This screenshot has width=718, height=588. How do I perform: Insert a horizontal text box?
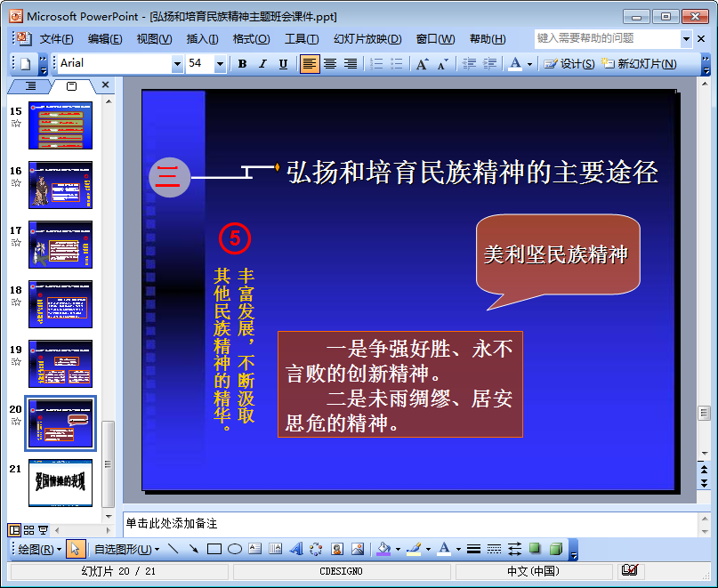pos(255,549)
